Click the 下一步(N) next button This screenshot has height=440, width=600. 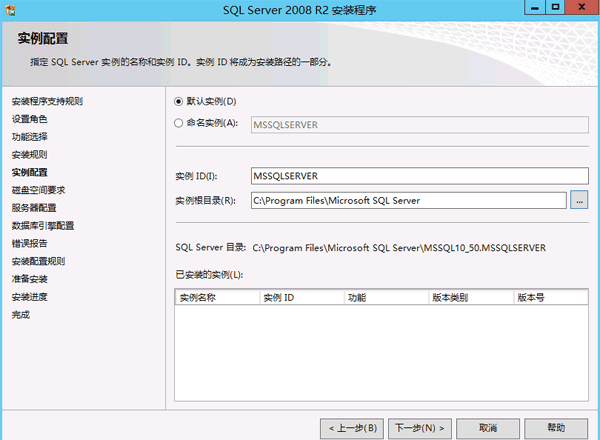click(x=419, y=428)
